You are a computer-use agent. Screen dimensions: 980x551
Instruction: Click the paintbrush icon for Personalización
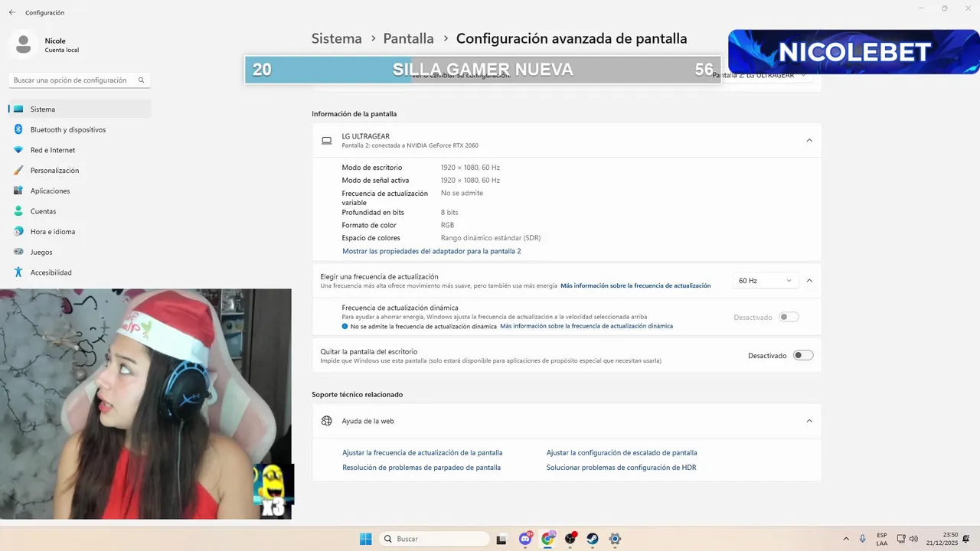(x=18, y=171)
